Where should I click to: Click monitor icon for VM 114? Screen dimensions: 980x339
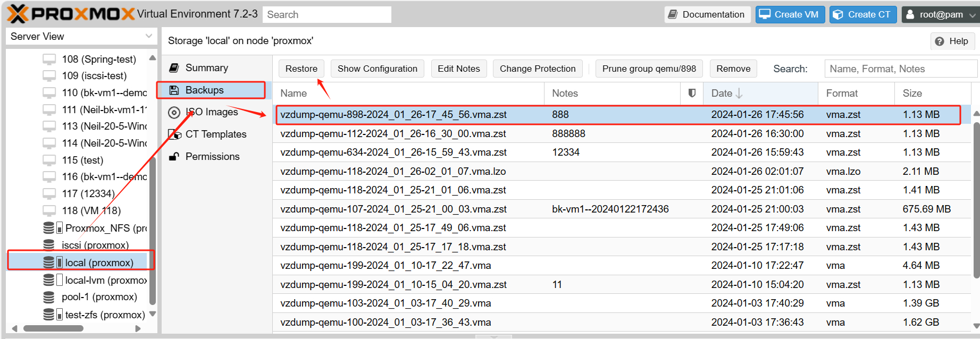49,143
